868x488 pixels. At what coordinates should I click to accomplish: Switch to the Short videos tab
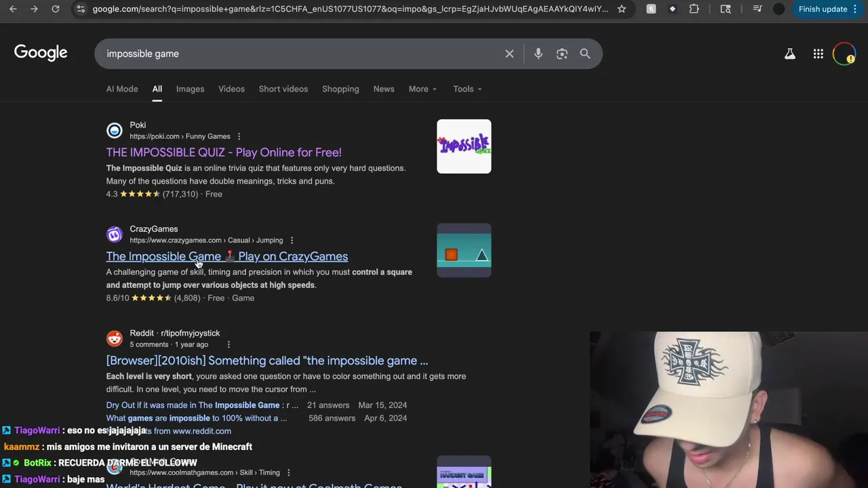pos(283,89)
